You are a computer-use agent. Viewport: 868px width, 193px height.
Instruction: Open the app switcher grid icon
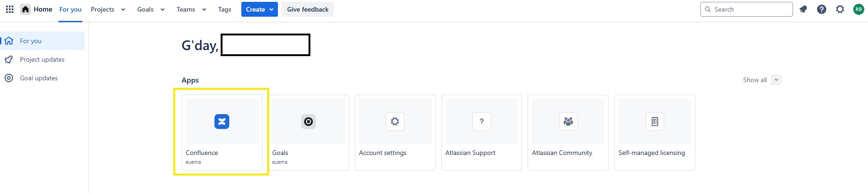(10, 9)
